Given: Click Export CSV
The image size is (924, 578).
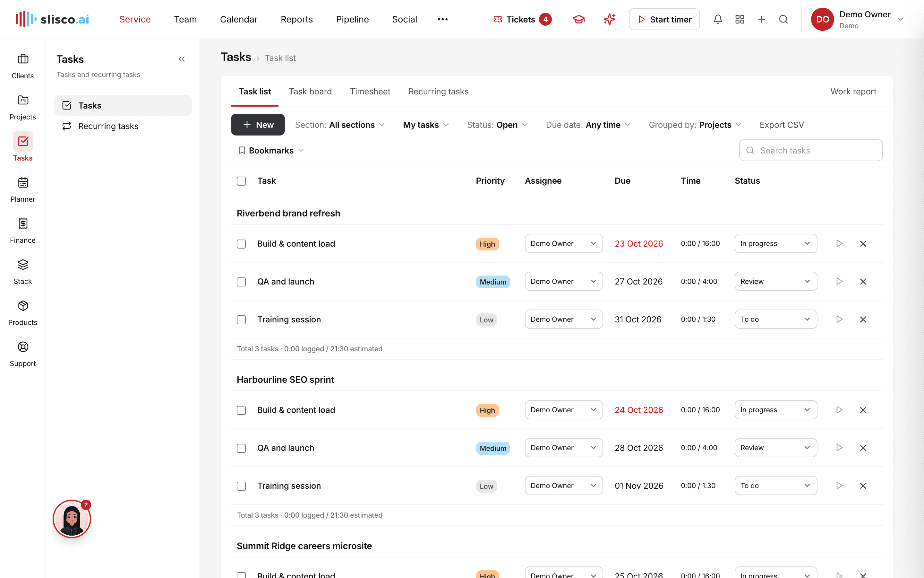Looking at the screenshot, I should (782, 125).
